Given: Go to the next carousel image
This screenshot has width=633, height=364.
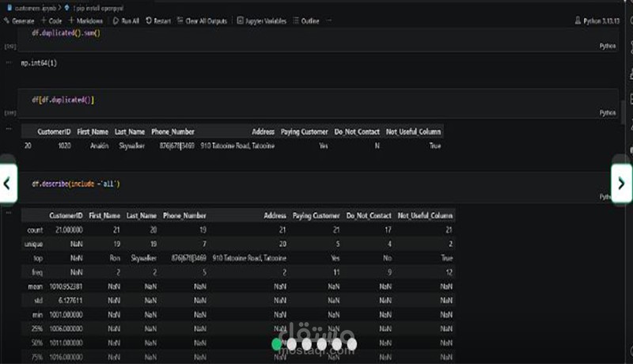Looking at the screenshot, I should [x=621, y=184].
